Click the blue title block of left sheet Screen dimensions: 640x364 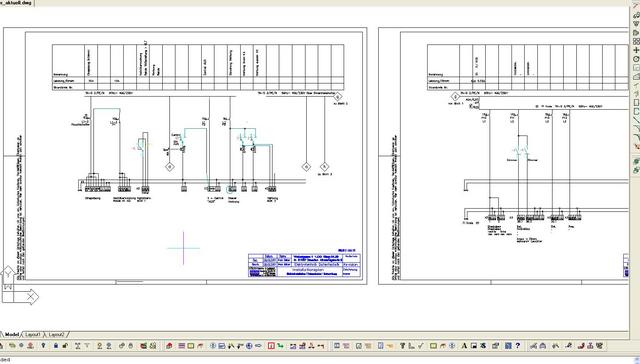[x=304, y=265]
